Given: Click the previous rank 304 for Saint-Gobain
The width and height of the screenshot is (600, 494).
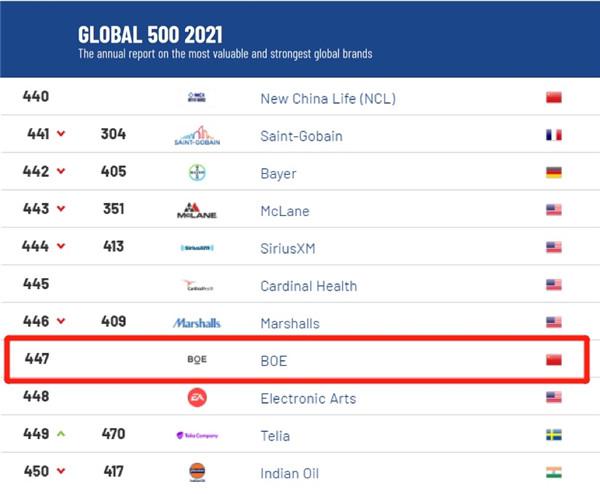Looking at the screenshot, I should click(113, 135).
